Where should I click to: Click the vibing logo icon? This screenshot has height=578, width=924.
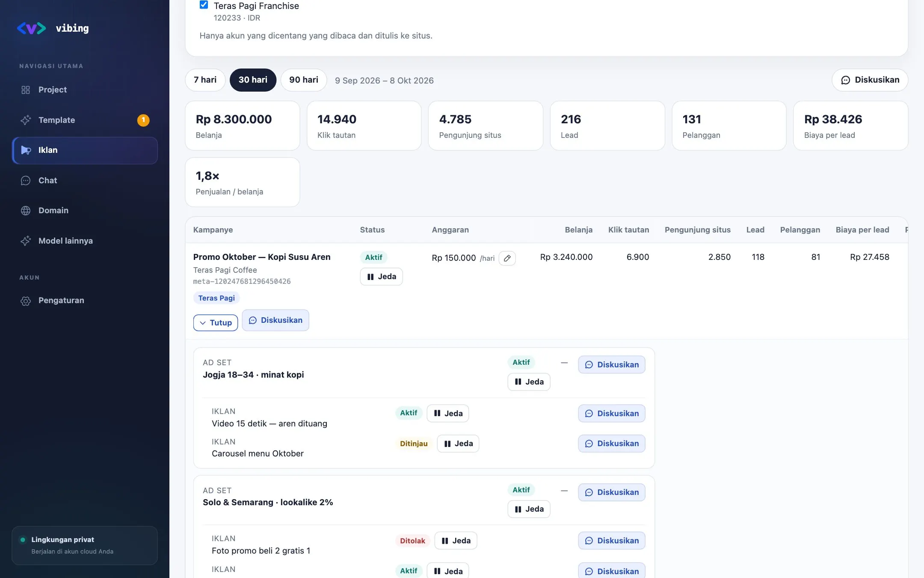coord(32,28)
